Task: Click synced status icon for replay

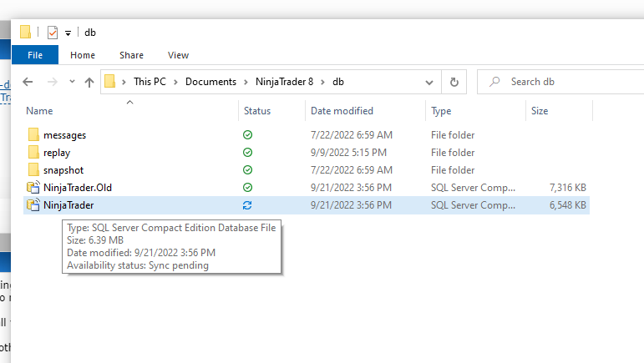Action: (247, 152)
